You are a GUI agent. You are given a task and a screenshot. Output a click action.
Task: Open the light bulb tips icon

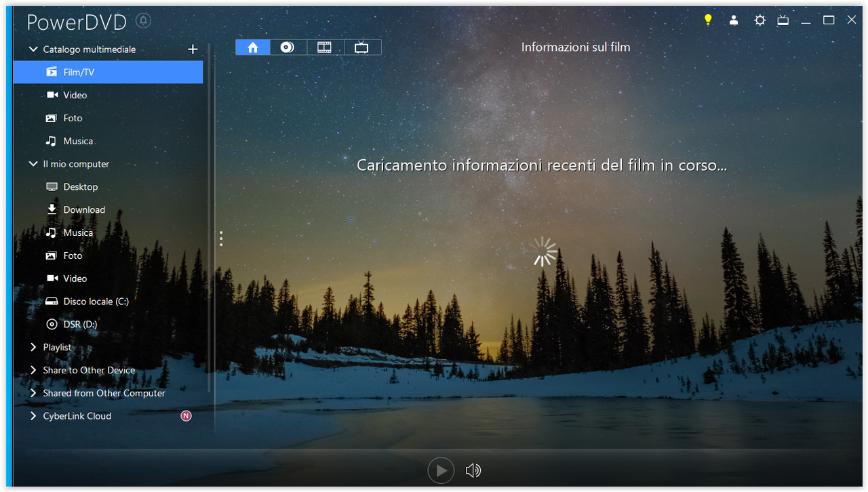coord(708,20)
